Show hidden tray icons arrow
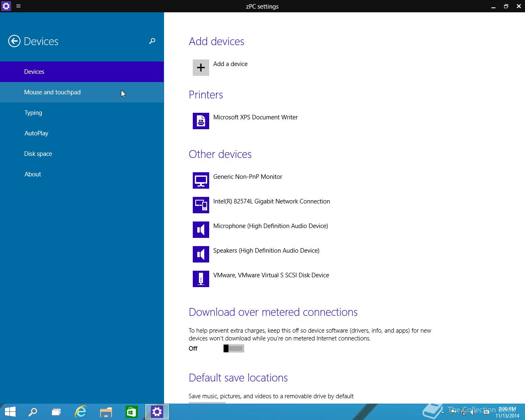 (x=443, y=412)
